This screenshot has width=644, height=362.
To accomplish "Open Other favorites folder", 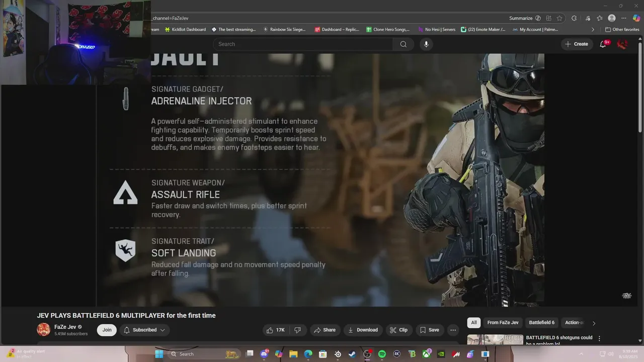I will (x=622, y=30).
